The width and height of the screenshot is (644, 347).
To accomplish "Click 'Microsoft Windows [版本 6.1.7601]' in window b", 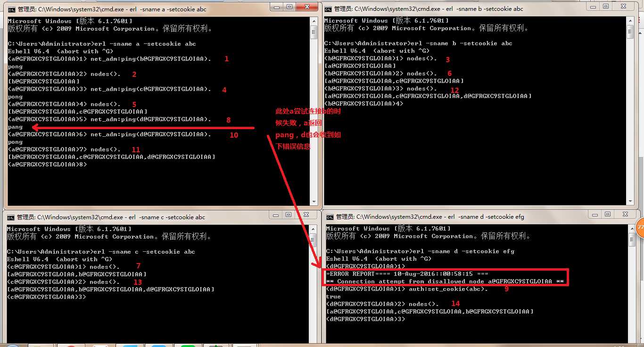I will 387,21.
